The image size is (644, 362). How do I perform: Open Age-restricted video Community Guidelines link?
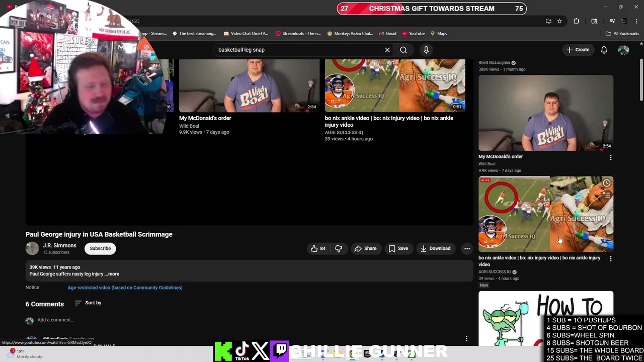point(125,288)
